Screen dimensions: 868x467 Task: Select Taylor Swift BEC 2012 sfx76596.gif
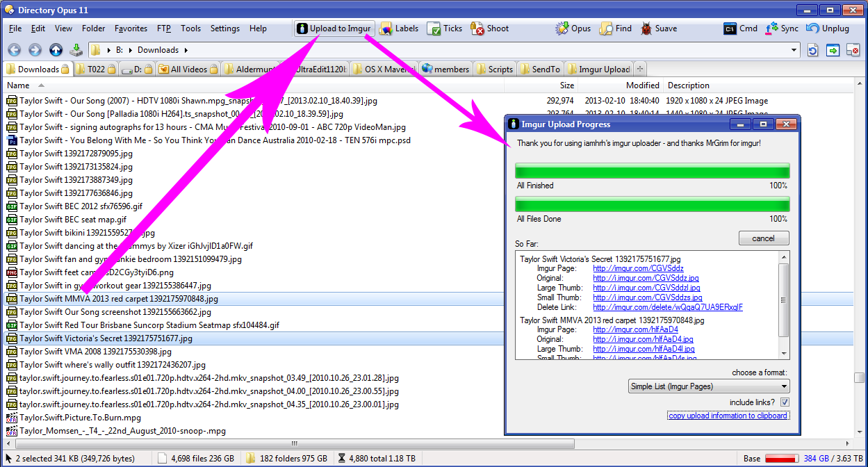coord(81,206)
